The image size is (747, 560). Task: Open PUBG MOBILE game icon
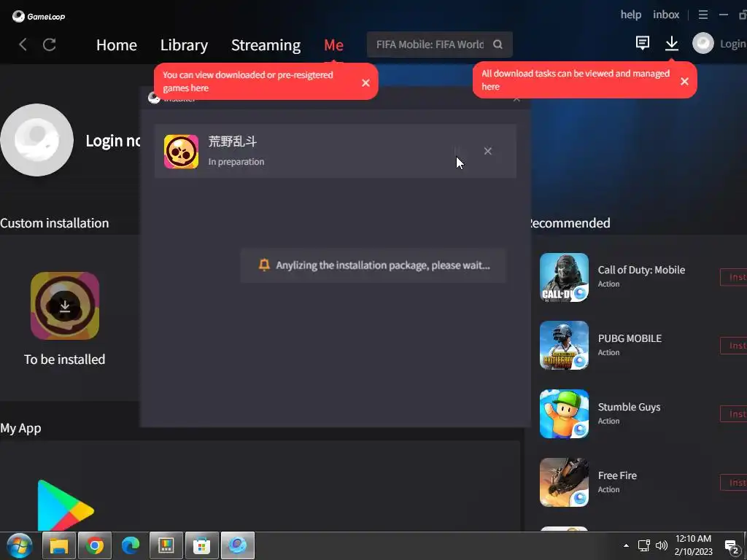[564, 345]
